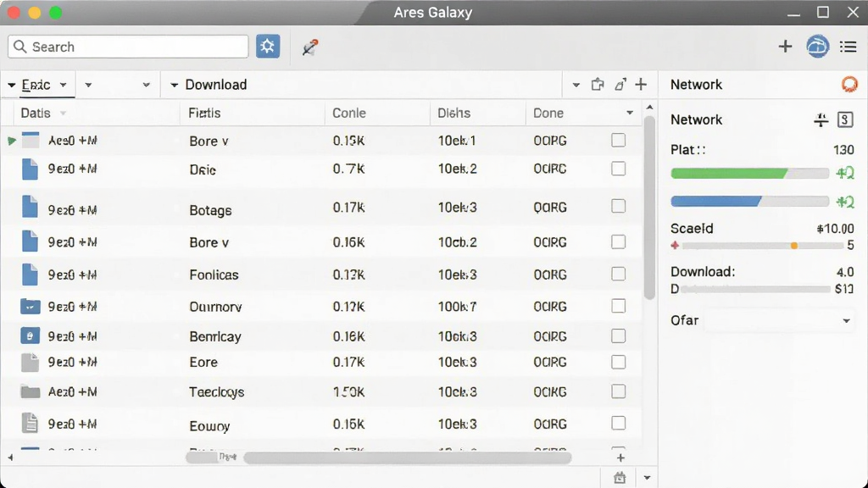Open the dropdown arrow before the share icon

click(576, 86)
